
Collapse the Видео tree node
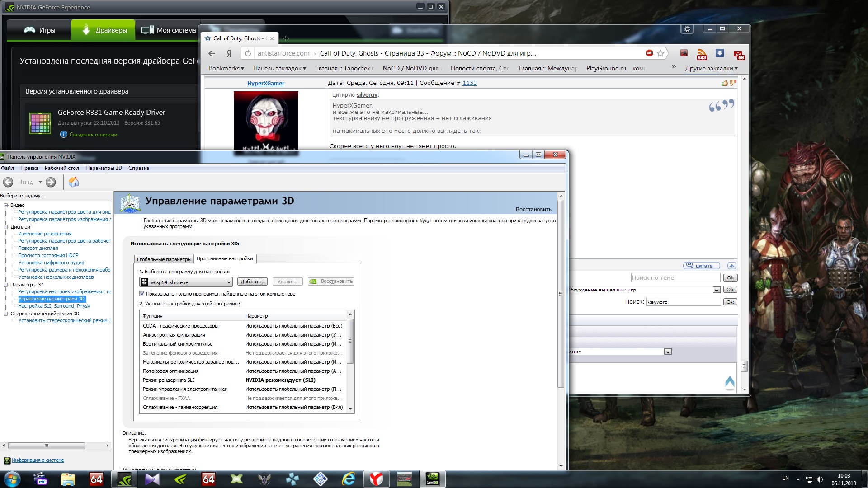coord(6,205)
